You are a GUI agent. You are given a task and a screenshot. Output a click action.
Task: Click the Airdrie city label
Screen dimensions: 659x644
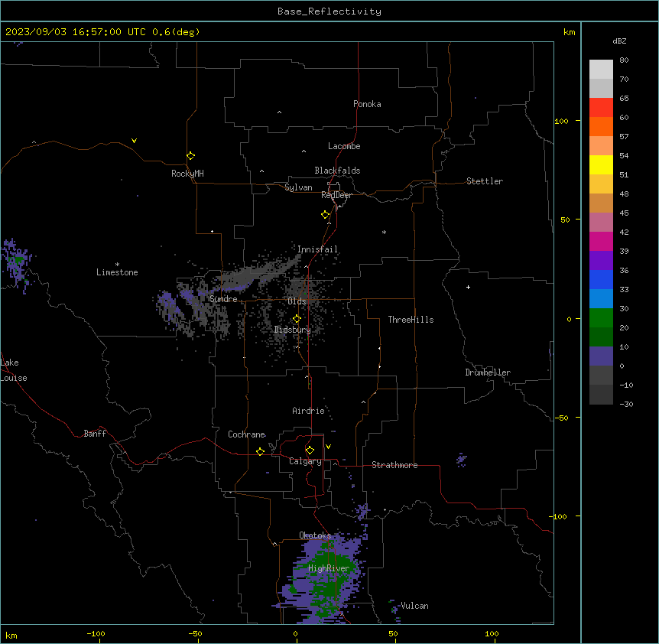coord(309,411)
